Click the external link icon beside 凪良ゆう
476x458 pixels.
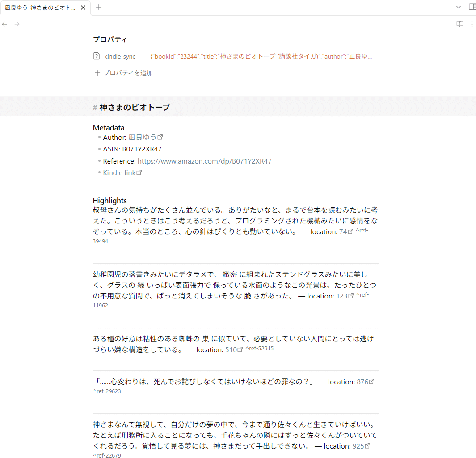(160, 137)
